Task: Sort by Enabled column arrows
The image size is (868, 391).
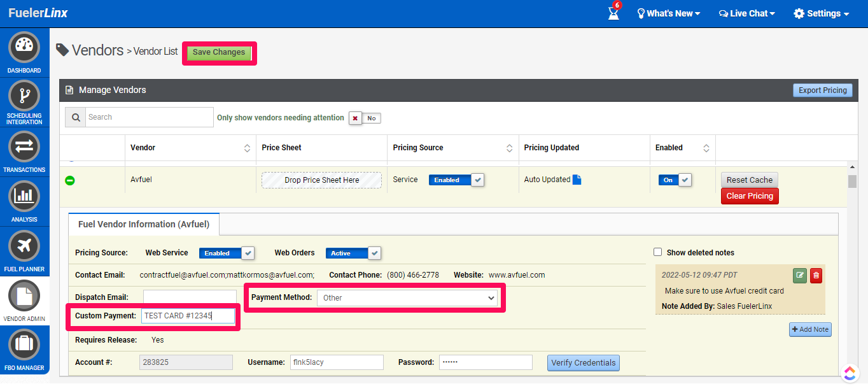Action: (706, 148)
